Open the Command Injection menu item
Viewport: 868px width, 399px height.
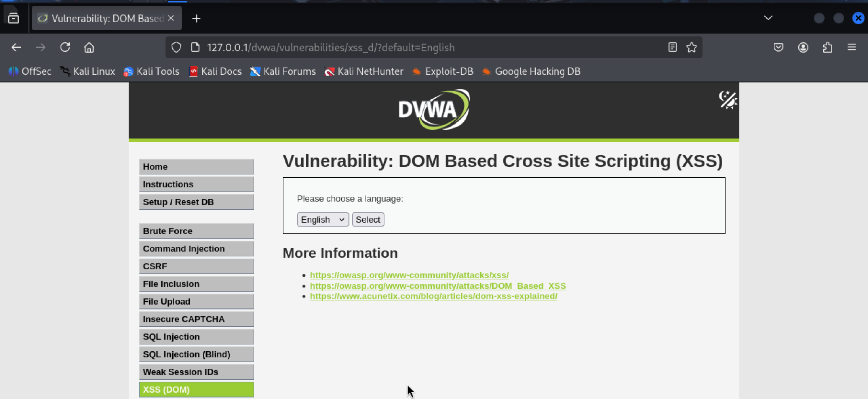[x=196, y=248]
